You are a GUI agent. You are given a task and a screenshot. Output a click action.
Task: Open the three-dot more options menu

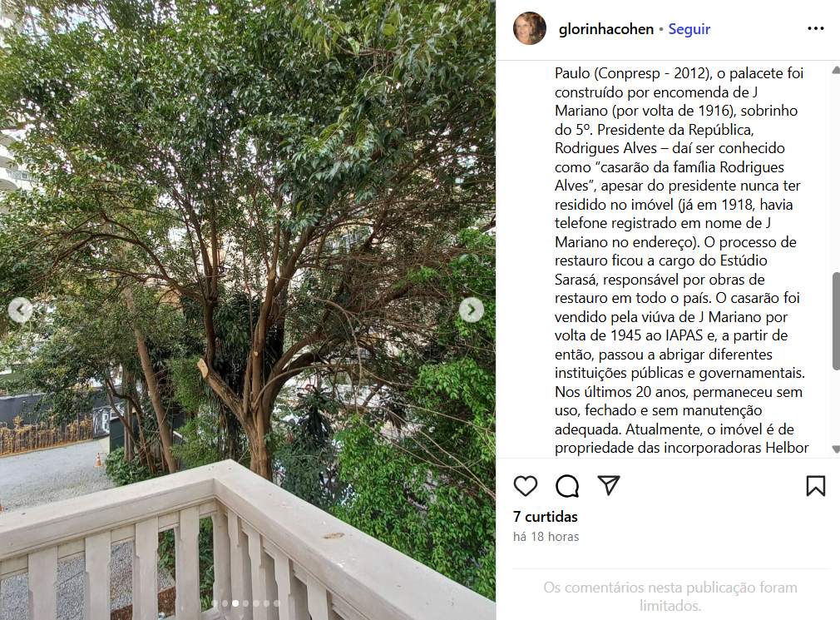coord(815,28)
